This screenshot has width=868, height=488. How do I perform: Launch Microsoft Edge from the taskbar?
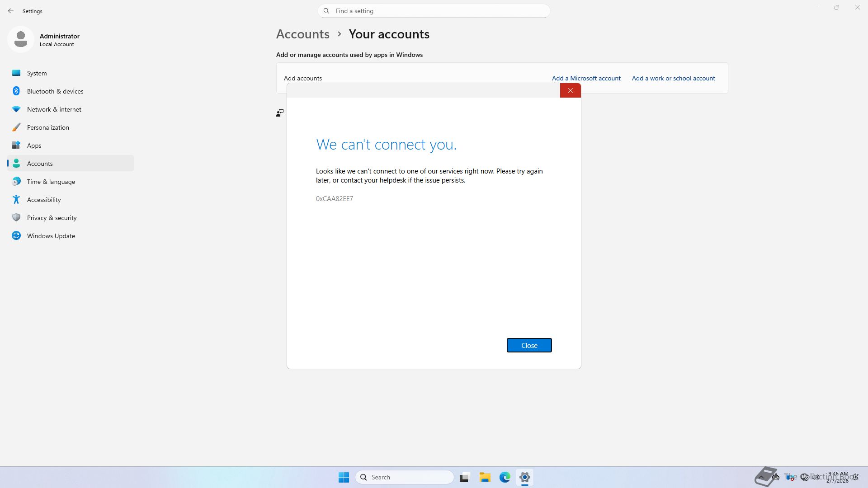tap(505, 477)
